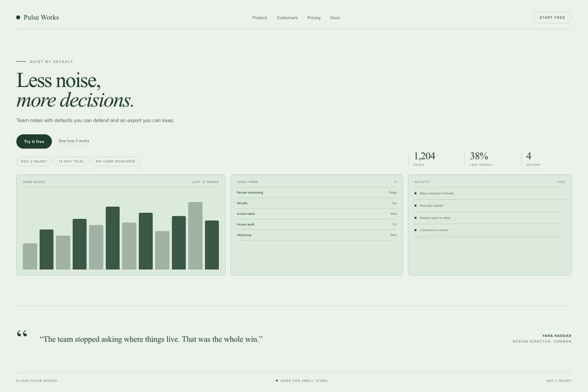The image size is (588, 392).
Task: Click the footer SOC 2 READY text
Action: (x=559, y=381)
